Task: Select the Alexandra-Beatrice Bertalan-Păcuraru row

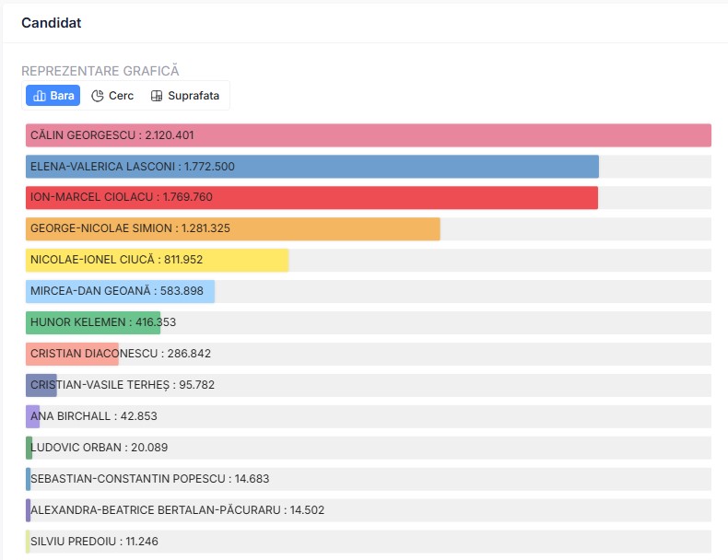Action: (369, 511)
